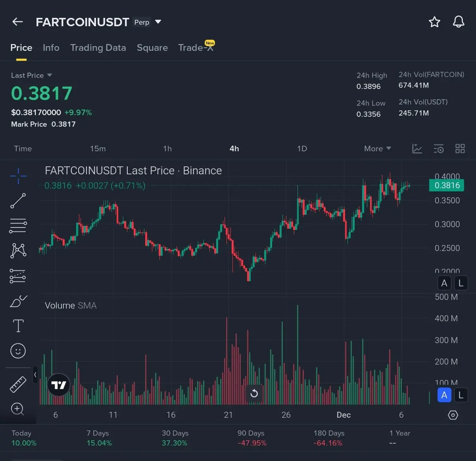Switch to the Info tab
Image resolution: width=476 pixels, height=461 pixels.
tap(51, 48)
